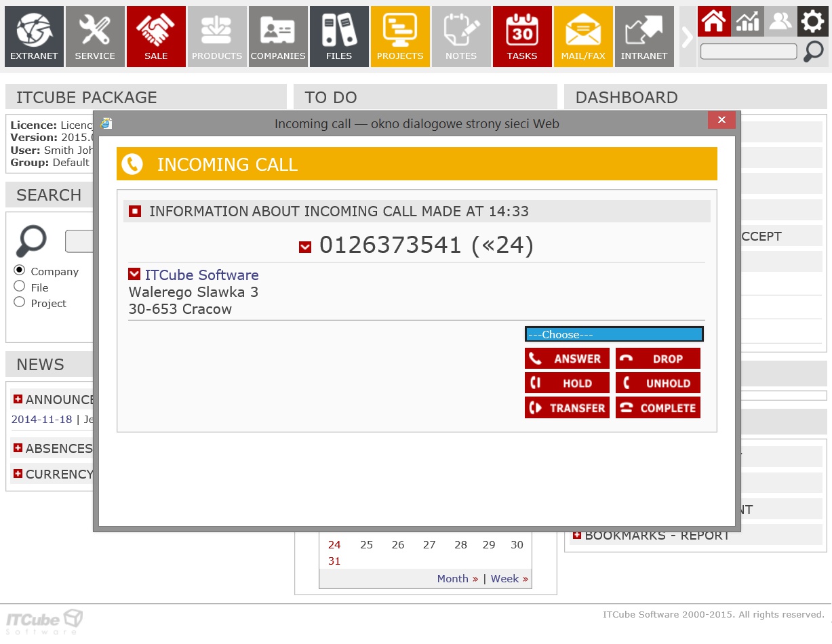
Task: Show more modules with the right arrow
Action: tap(688, 37)
